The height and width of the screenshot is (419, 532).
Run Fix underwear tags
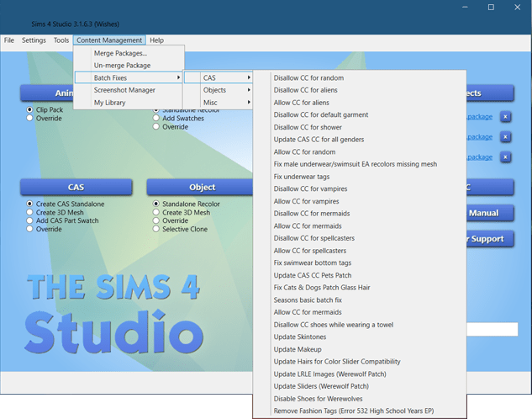pos(360,177)
